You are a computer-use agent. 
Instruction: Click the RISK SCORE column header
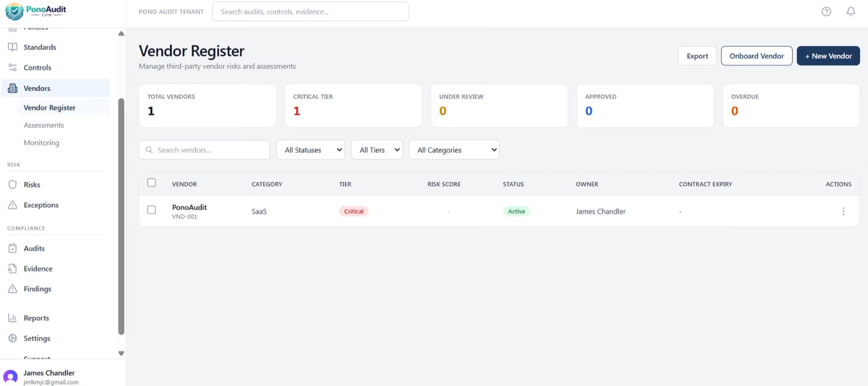click(x=444, y=184)
